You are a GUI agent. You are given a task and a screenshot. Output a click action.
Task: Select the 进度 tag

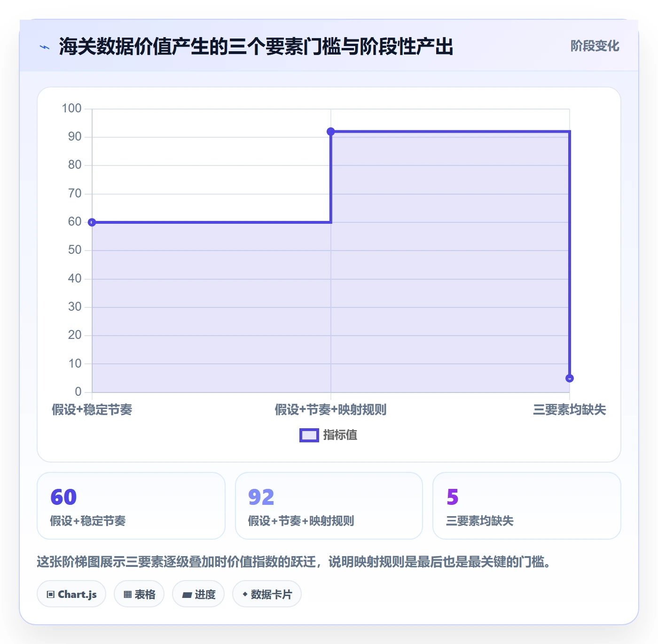coord(198,594)
